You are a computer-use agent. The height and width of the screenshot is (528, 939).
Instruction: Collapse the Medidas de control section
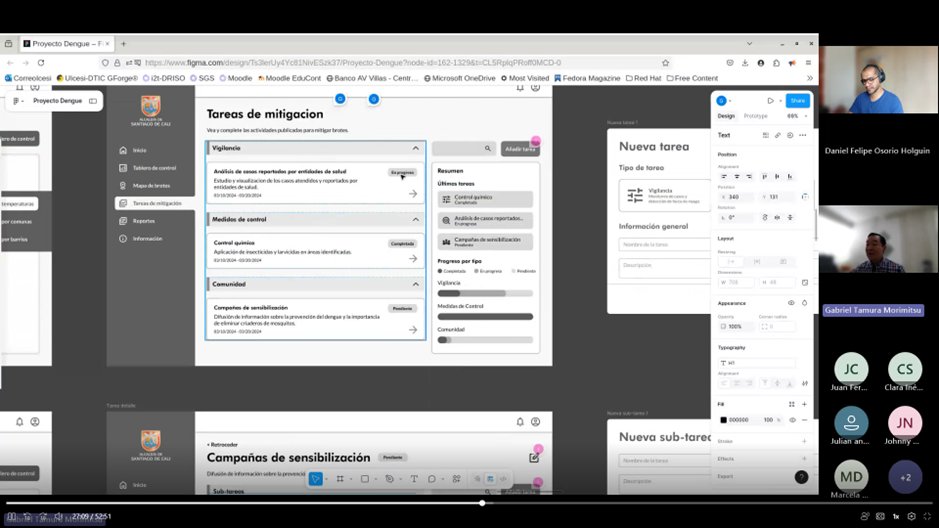coord(416,219)
